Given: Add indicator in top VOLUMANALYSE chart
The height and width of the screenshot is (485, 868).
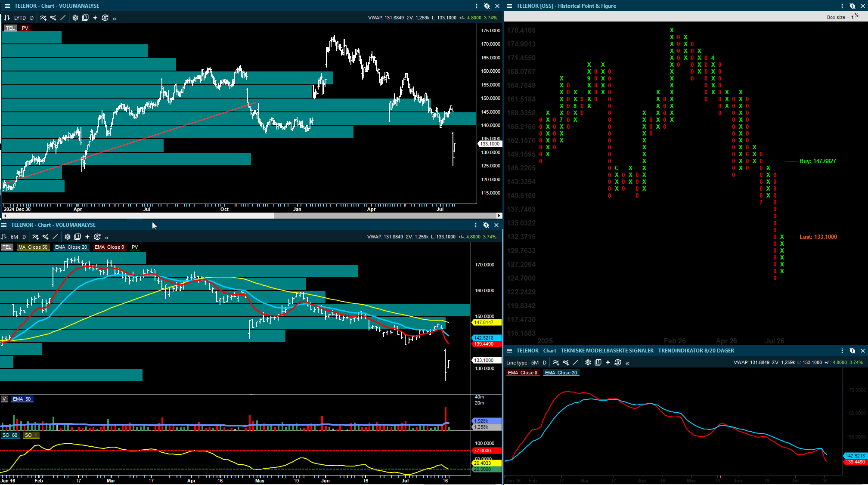Looking at the screenshot, I should coord(43,18).
